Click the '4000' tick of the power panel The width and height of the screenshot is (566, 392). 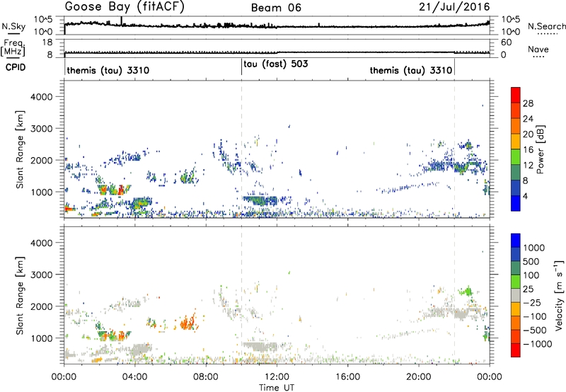coord(41,97)
